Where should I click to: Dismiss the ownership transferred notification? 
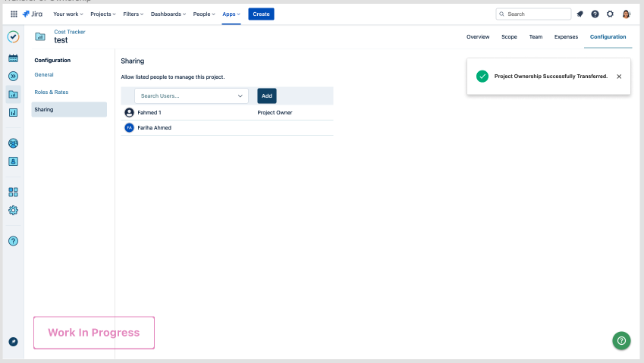619,77
